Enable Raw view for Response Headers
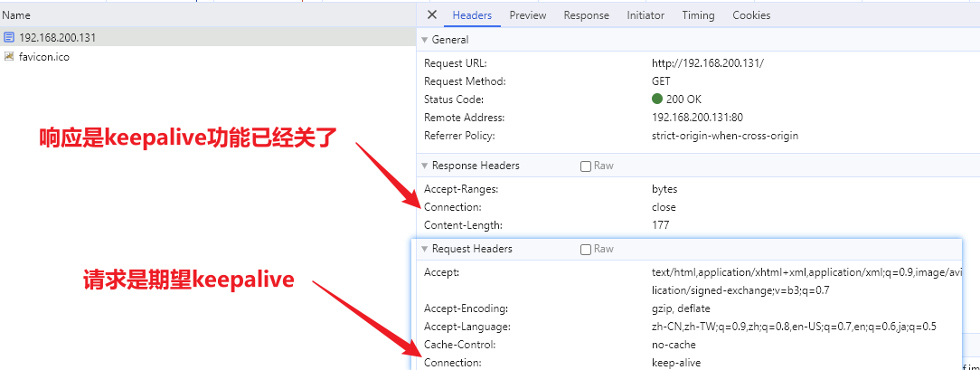Image resolution: width=980 pixels, height=370 pixels. pyautogui.click(x=586, y=166)
